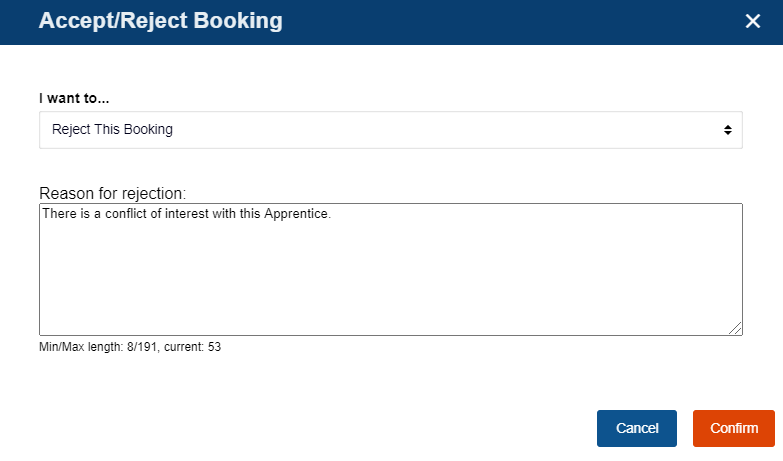Place cursor on the word 'Apprentice'
The width and height of the screenshot is (783, 461).
tap(296, 213)
